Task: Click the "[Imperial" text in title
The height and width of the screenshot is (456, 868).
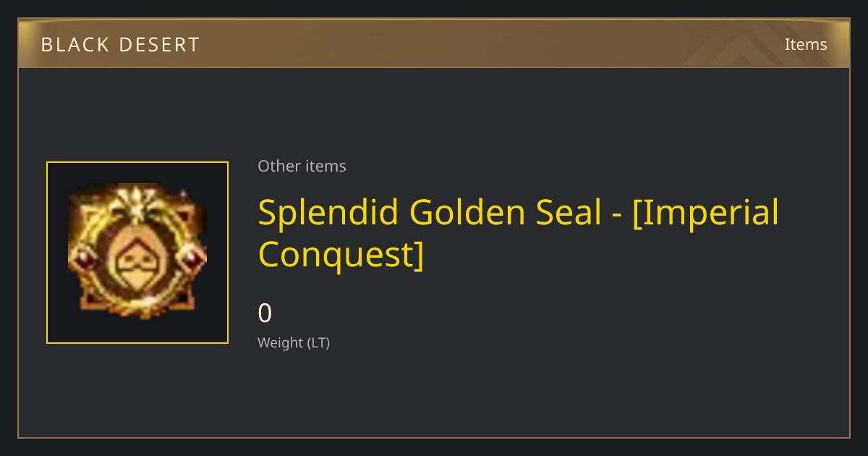Action: (x=706, y=214)
